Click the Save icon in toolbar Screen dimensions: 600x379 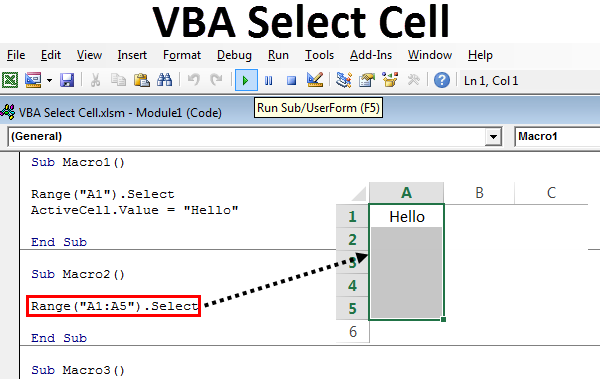pos(67,80)
